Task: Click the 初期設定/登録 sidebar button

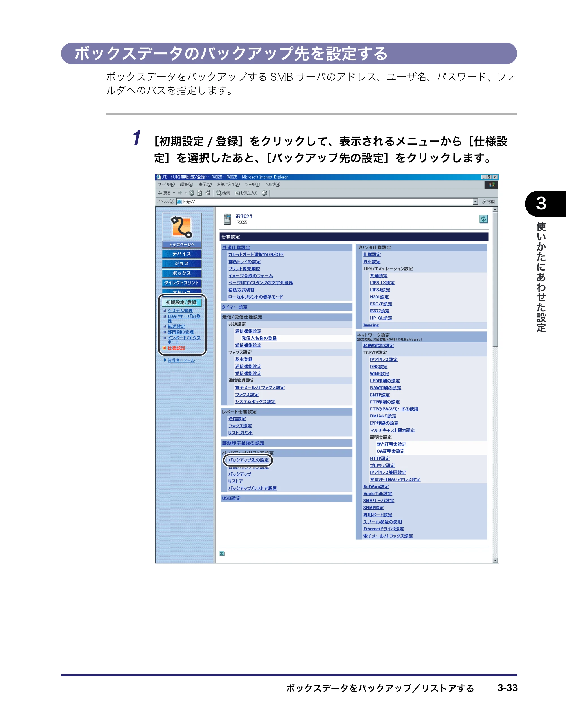Action: click(x=182, y=302)
